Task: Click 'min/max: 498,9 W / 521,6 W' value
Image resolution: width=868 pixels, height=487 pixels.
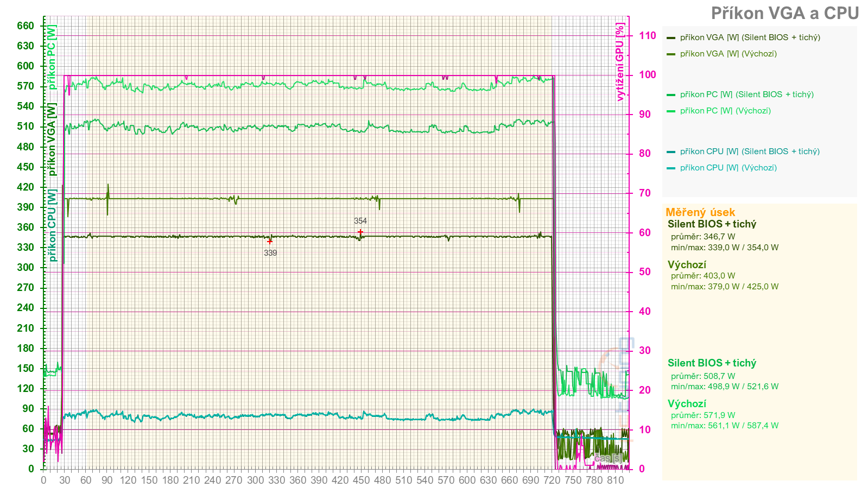Action: click(x=724, y=387)
